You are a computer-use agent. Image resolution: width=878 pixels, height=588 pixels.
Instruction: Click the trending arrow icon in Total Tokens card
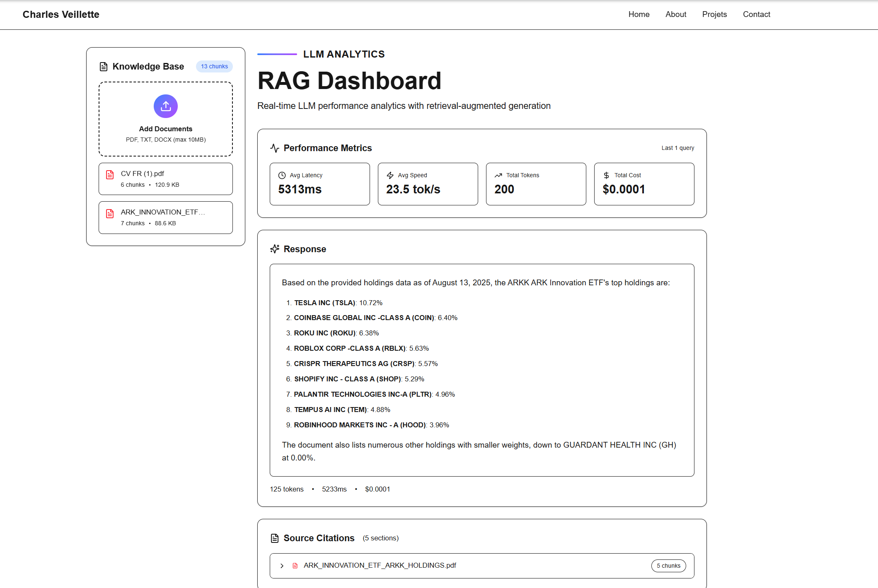(x=498, y=175)
